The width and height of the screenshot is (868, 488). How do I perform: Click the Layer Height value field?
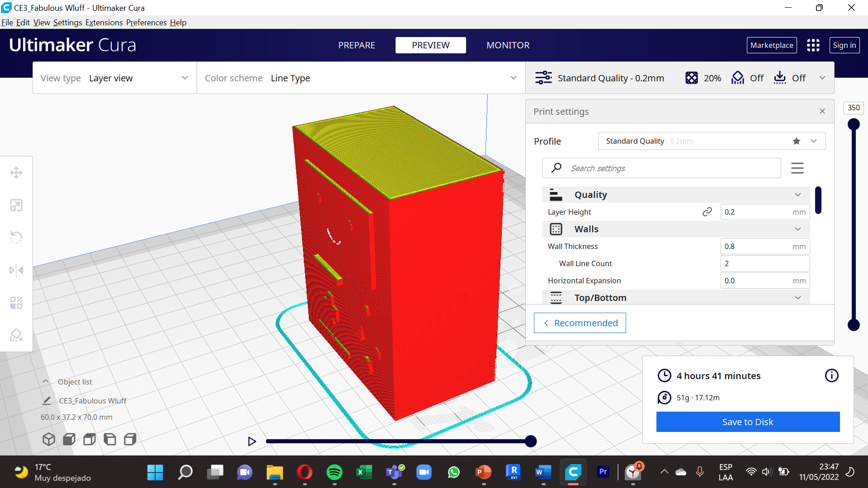pyautogui.click(x=765, y=212)
